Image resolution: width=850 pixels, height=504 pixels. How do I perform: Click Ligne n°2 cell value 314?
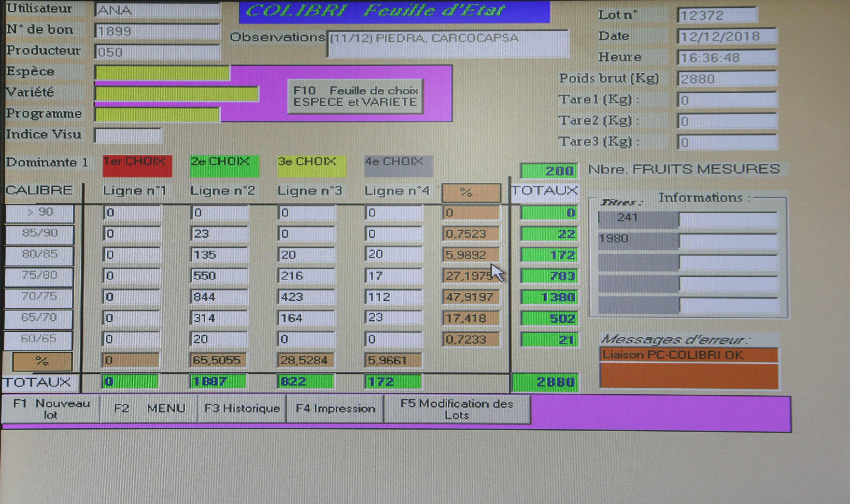(219, 318)
